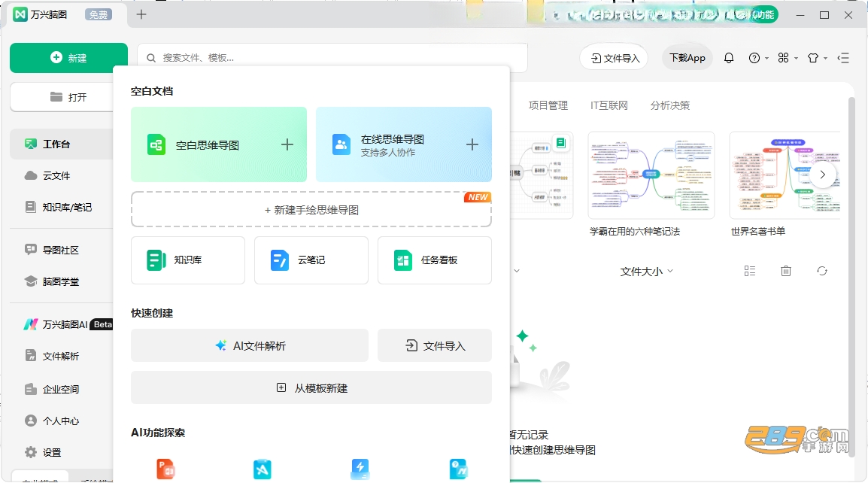Image resolution: width=868 pixels, height=483 pixels.
Task: Click the 学霸在用的六种笔记法 title text
Action: pos(634,232)
